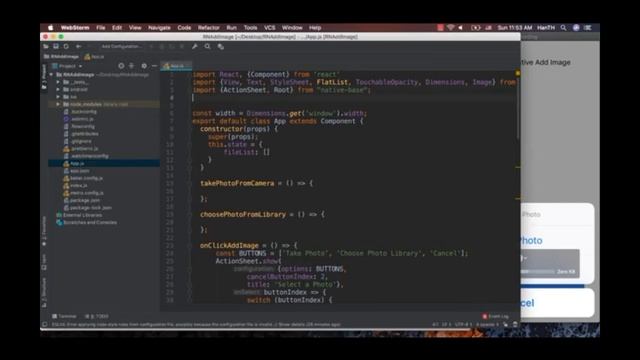This screenshot has height=360, width=640.
Task: Open Notification Center from menu bar
Action: pos(588,28)
